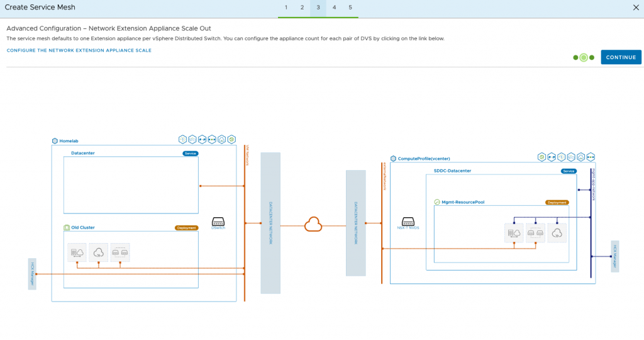Go to wizard step 2
644x340 pixels.
click(302, 8)
